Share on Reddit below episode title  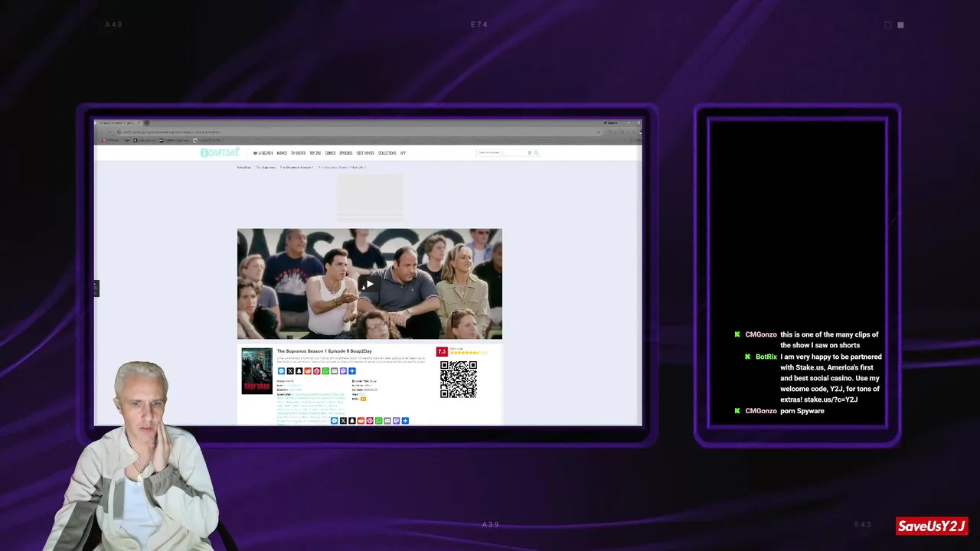point(308,371)
